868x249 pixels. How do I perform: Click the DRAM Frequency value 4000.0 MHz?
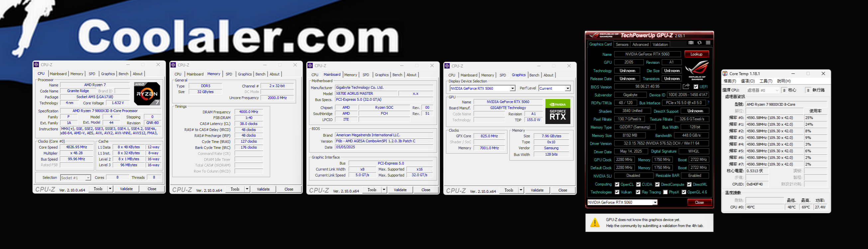point(249,112)
